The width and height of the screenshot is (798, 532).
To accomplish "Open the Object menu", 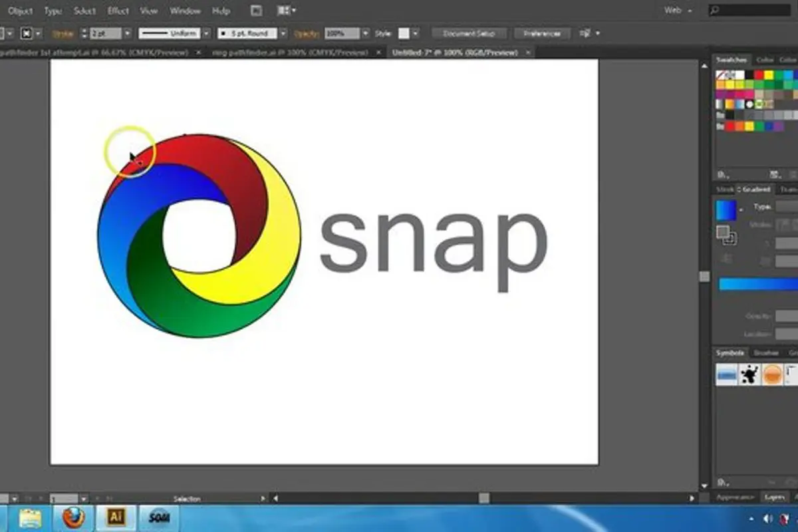I will 20,11.
